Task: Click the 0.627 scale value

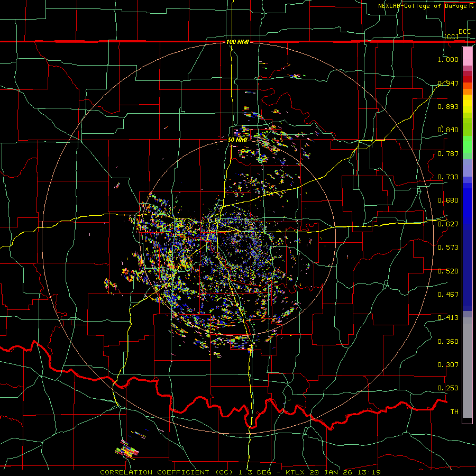Action: pos(448,224)
